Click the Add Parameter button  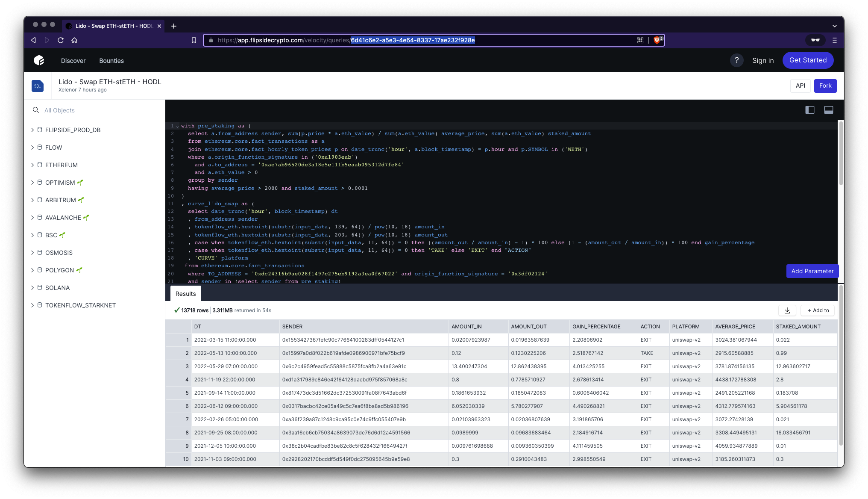[812, 271]
